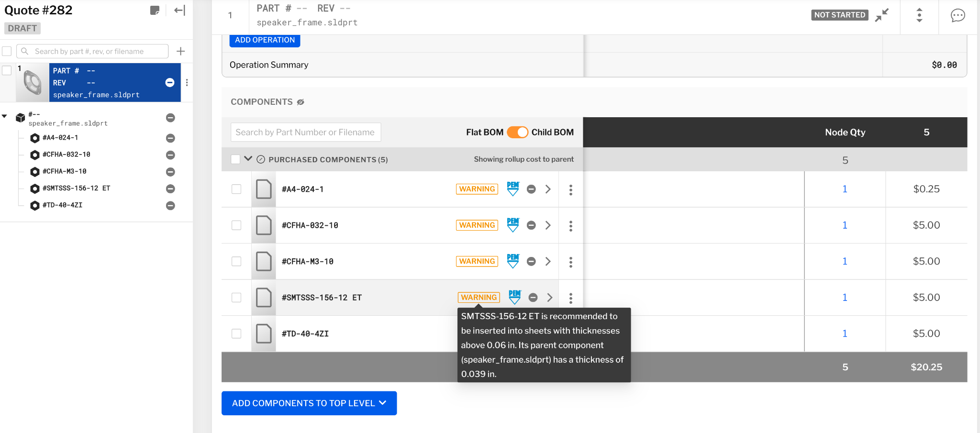Collapse speaker_frame.sldprt tree in the sidebar

point(5,115)
